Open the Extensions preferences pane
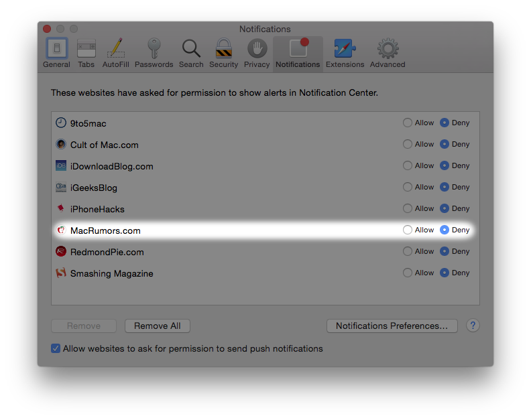Image resolution: width=531 pixels, height=420 pixels. click(x=345, y=53)
